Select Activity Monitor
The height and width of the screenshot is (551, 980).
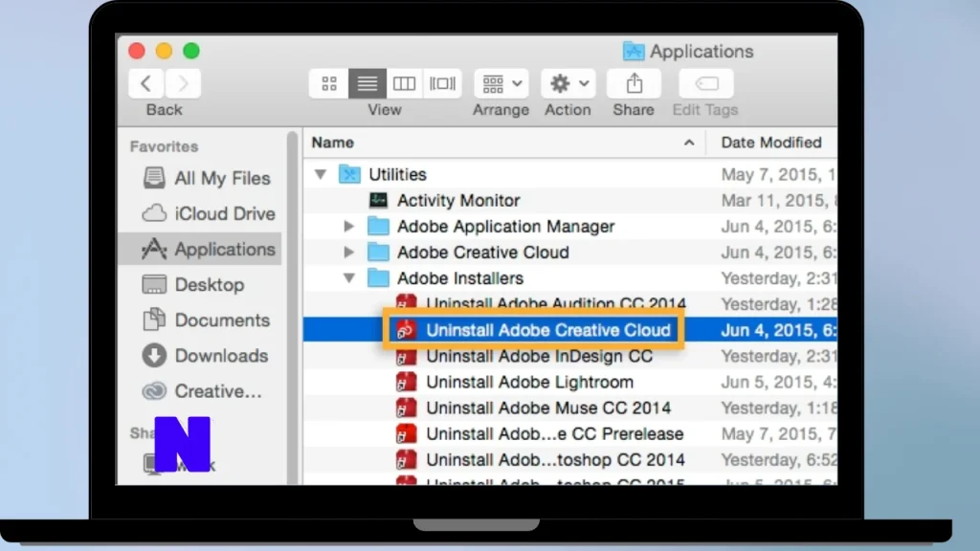pos(458,201)
